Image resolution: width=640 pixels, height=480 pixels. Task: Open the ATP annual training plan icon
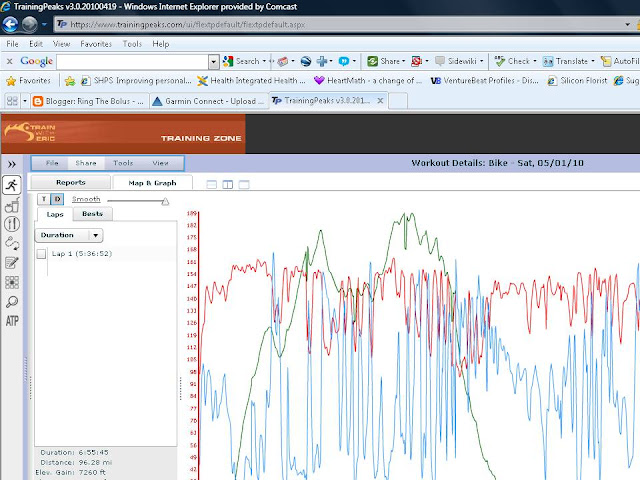click(x=12, y=321)
